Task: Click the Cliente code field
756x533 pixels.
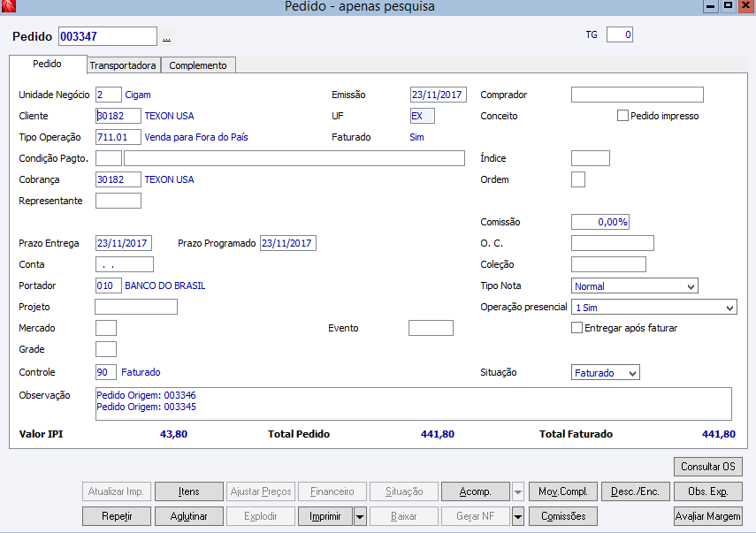Action: [x=118, y=116]
